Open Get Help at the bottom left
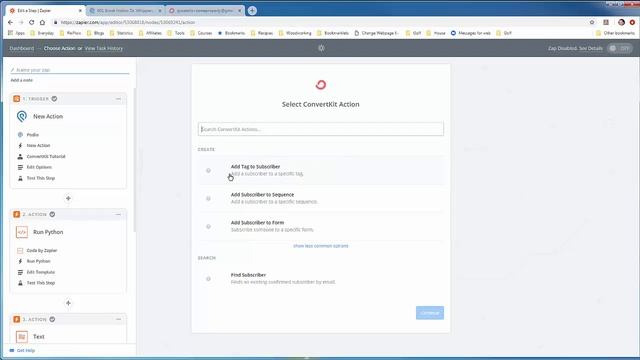The width and height of the screenshot is (640, 360). [22, 351]
